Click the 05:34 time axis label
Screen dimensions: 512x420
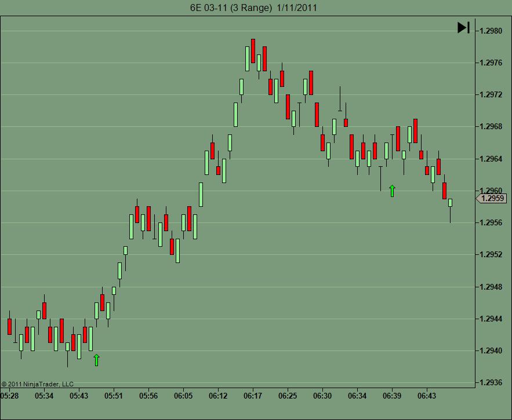click(x=44, y=396)
